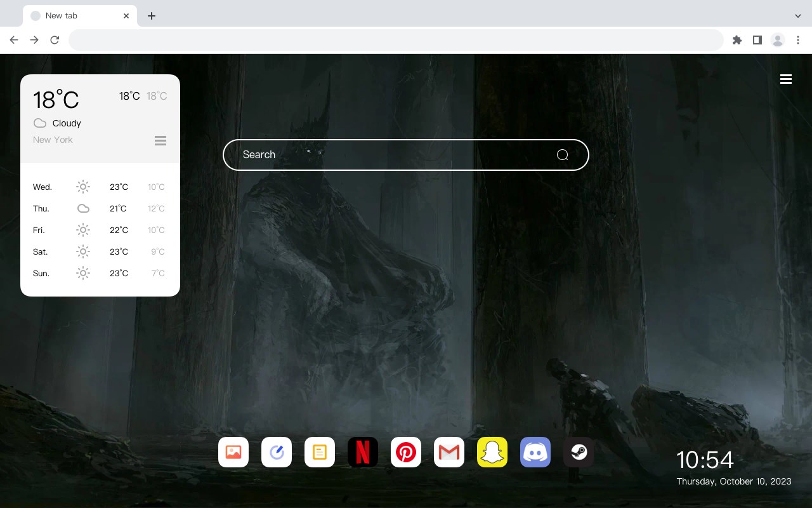This screenshot has width=812, height=508.
Task: Click into the Search input field
Action: click(x=406, y=155)
